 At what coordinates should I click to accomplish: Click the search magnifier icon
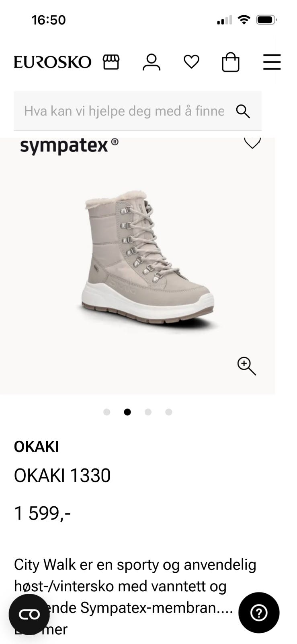pyautogui.click(x=243, y=111)
